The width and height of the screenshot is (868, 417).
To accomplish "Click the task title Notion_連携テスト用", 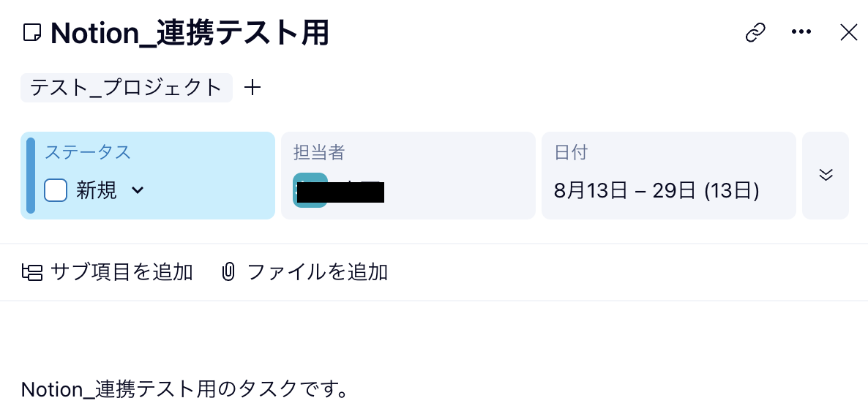I will click(190, 34).
